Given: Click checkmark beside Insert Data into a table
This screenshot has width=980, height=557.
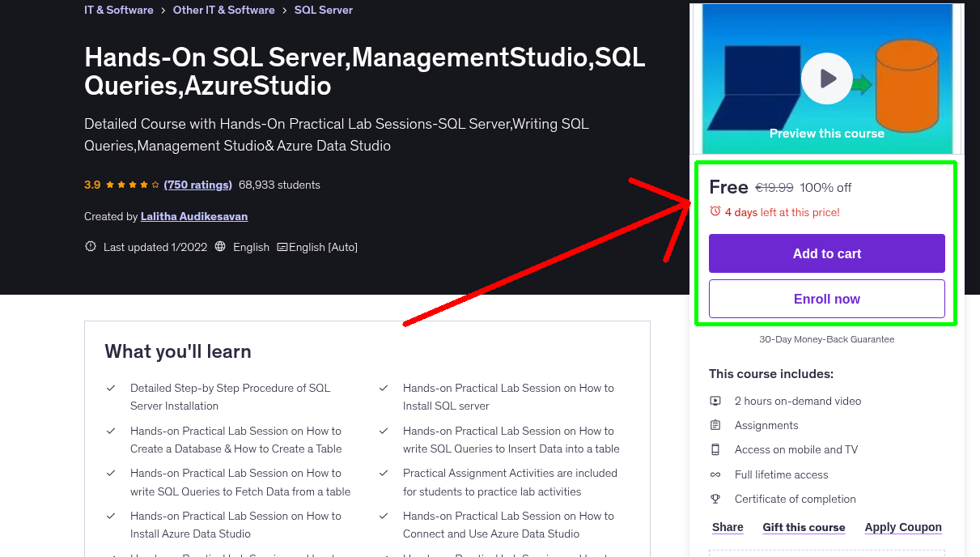Looking at the screenshot, I should coord(384,432).
